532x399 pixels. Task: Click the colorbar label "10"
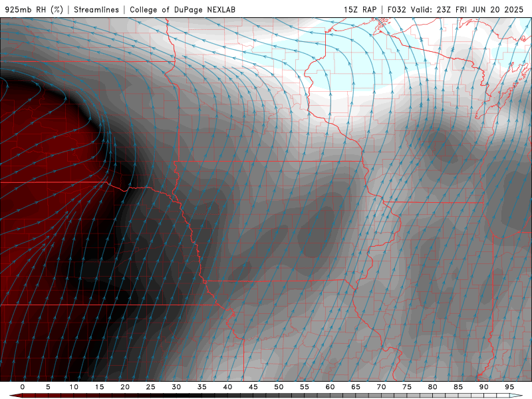[x=74, y=387]
